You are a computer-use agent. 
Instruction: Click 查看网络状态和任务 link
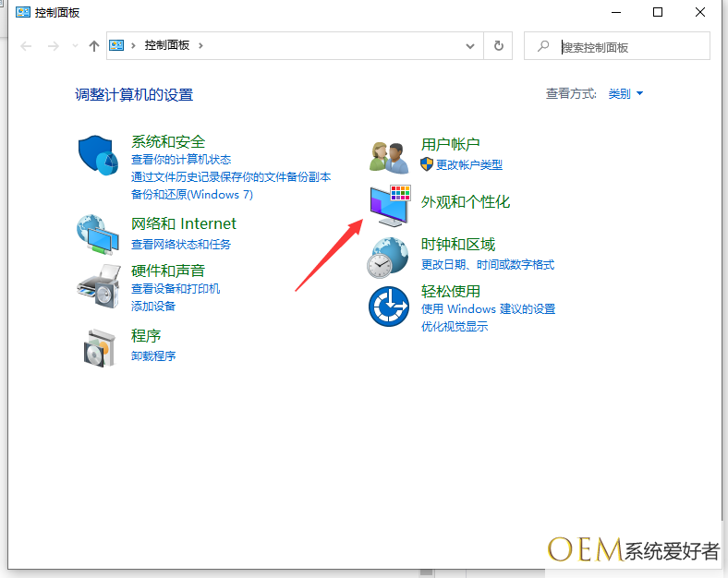[181, 244]
